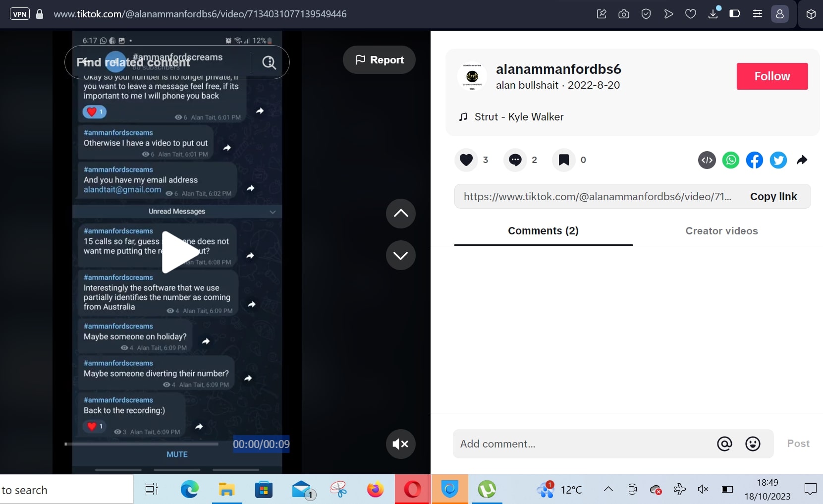
Task: Copy the video link
Action: point(773,196)
